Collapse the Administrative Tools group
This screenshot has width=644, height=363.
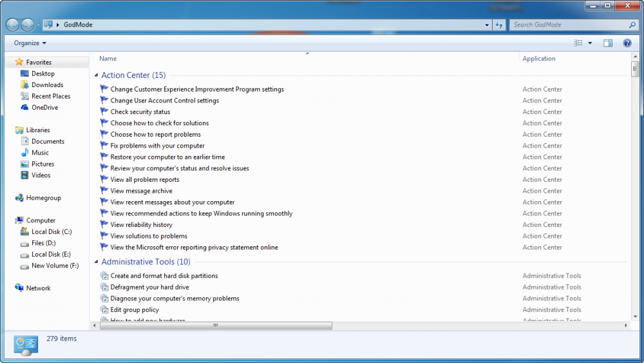tap(97, 262)
